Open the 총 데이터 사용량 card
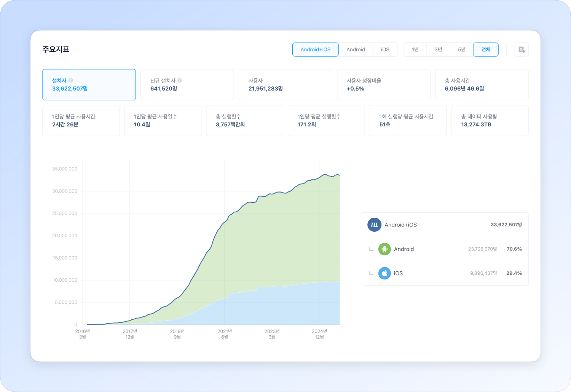 (x=490, y=121)
